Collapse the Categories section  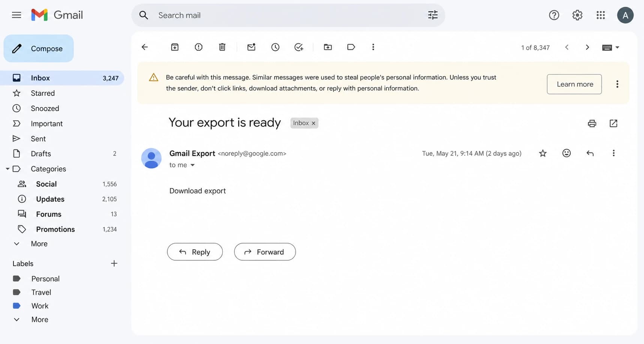click(8, 169)
